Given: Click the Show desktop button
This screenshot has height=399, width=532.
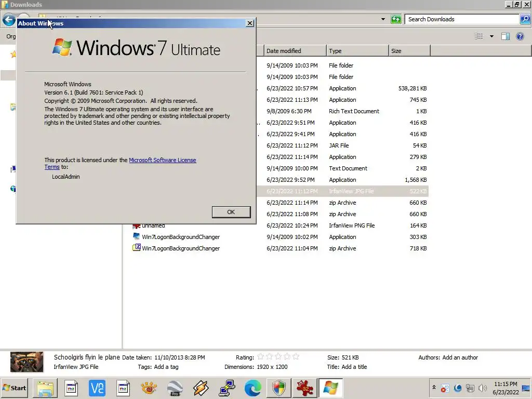Looking at the screenshot, I should click(x=526, y=388).
